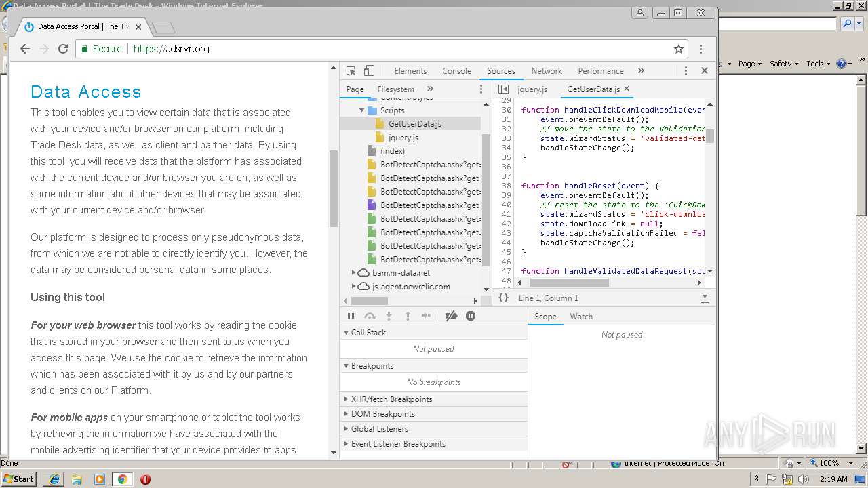Open the navigator pane three-dot menu

tap(481, 89)
